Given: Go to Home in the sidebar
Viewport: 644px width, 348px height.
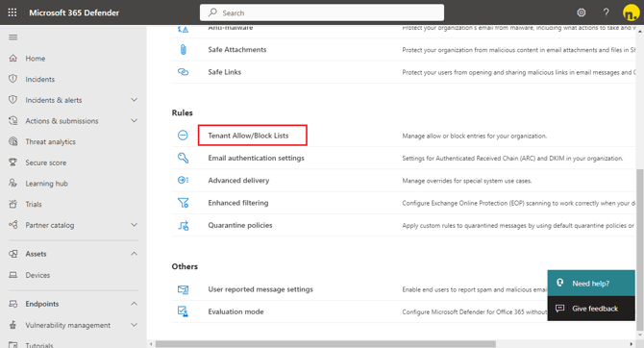Looking at the screenshot, I should click(x=36, y=59).
